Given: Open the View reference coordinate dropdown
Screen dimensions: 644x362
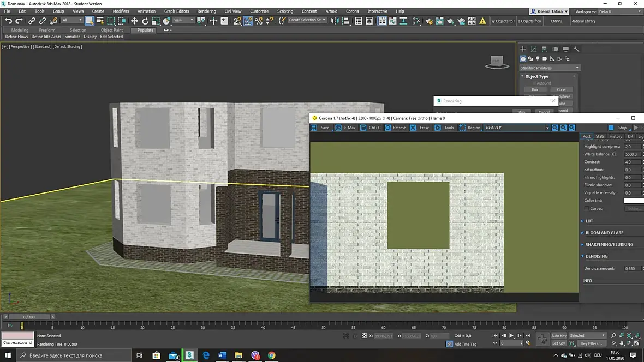Looking at the screenshot, I should point(183,20).
